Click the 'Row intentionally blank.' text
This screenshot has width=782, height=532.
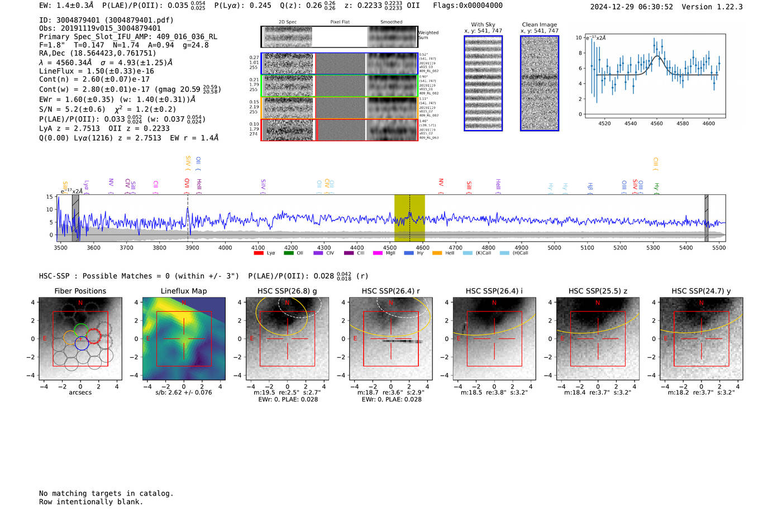(91, 502)
